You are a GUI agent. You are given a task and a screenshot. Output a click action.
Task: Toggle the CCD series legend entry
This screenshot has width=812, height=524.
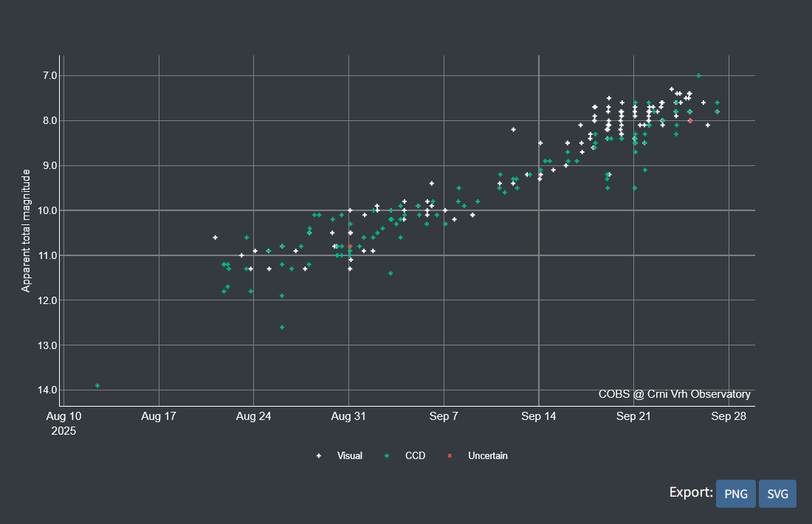[415, 456]
